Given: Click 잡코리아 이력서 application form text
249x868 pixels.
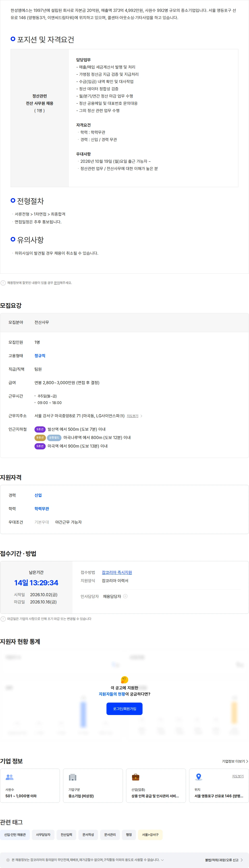Looking at the screenshot, I should (x=115, y=581).
